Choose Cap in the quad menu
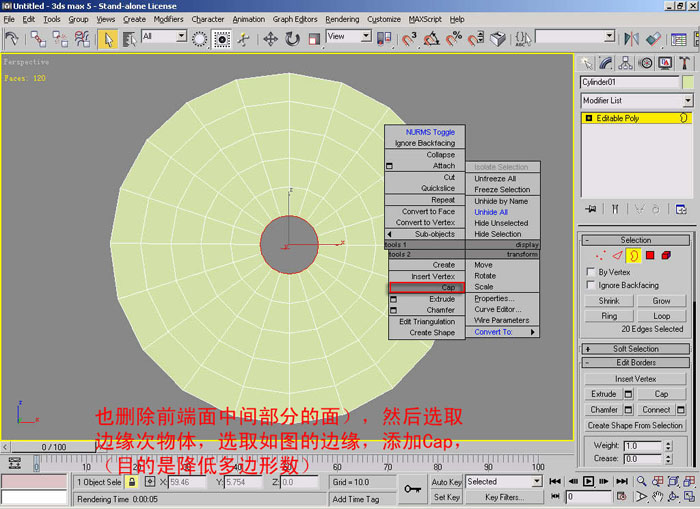 427,288
